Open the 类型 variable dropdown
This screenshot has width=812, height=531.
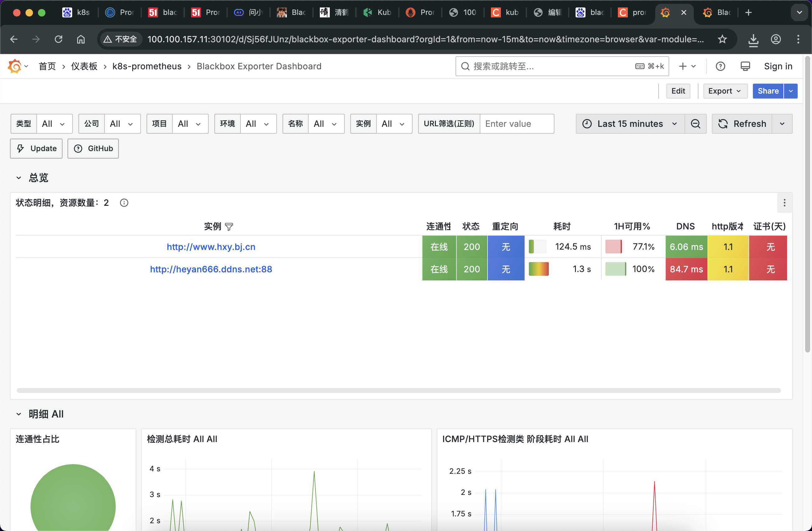point(54,124)
